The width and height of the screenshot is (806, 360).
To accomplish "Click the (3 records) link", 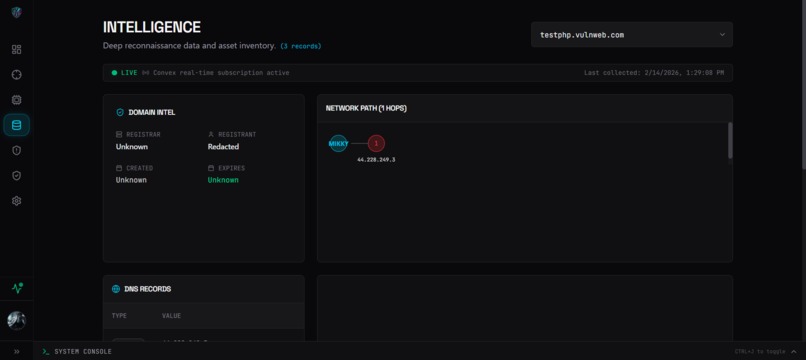I will tap(301, 46).
